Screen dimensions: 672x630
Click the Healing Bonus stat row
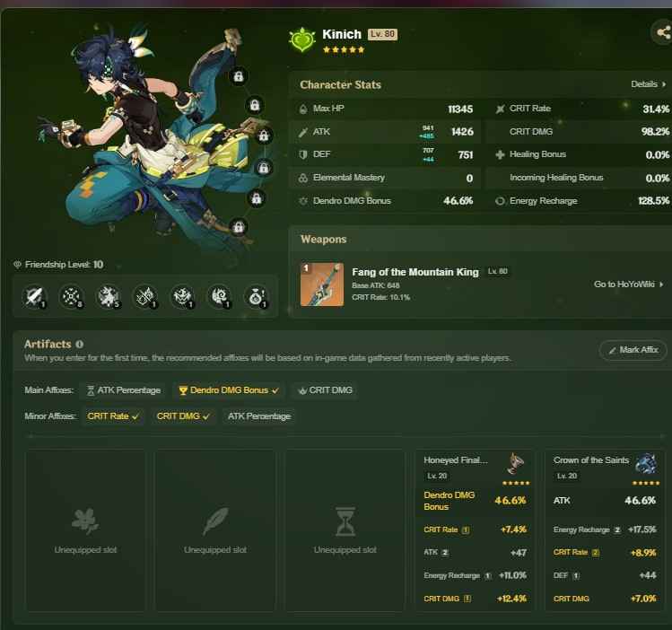579,154
